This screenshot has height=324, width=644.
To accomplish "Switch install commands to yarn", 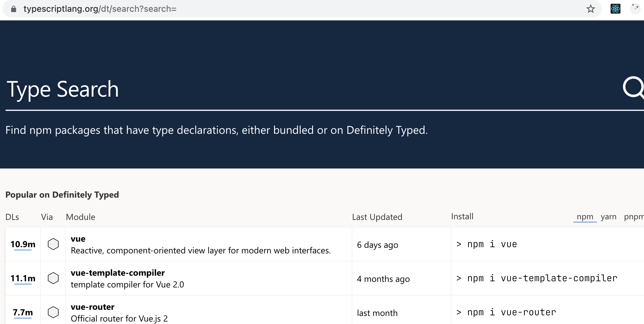I will [x=608, y=217].
